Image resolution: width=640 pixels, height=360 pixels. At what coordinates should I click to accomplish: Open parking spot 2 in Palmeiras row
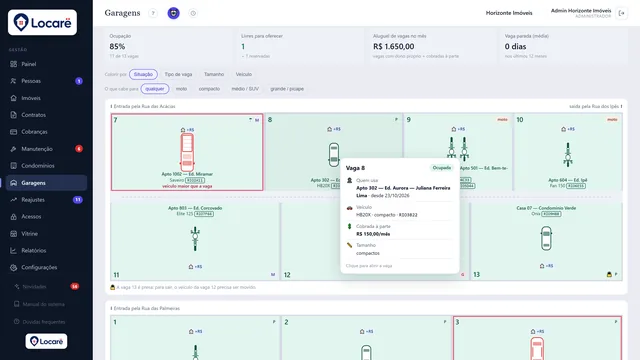coord(366,338)
